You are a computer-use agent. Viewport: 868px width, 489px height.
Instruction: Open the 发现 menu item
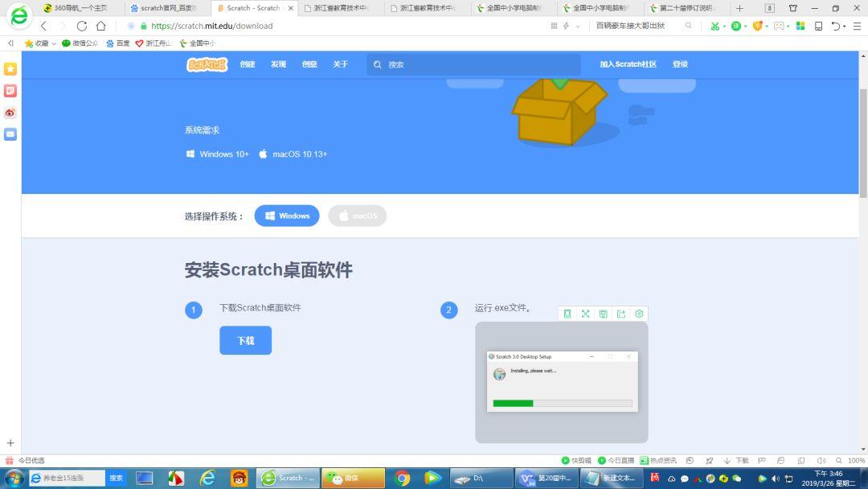tap(278, 64)
